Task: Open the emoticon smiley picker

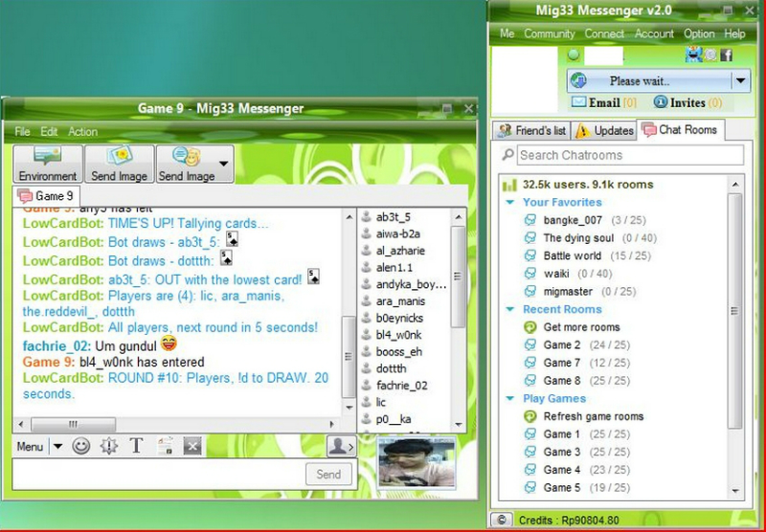Action: (x=81, y=446)
